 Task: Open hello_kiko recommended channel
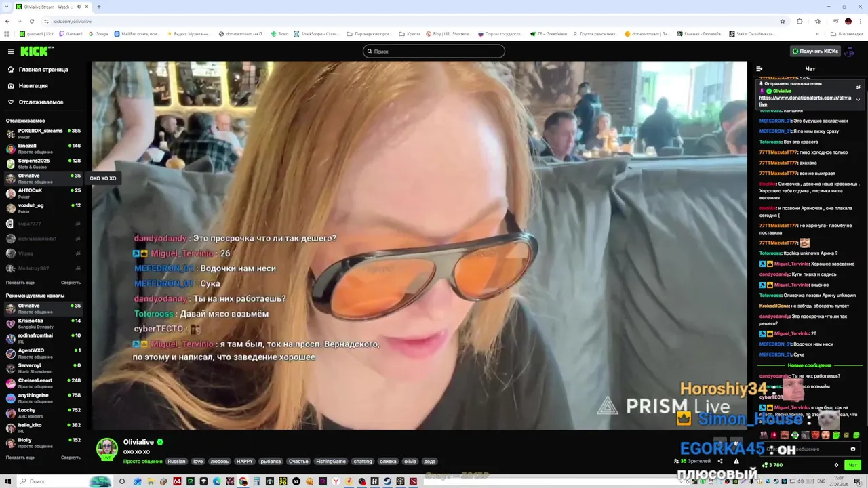(43, 428)
